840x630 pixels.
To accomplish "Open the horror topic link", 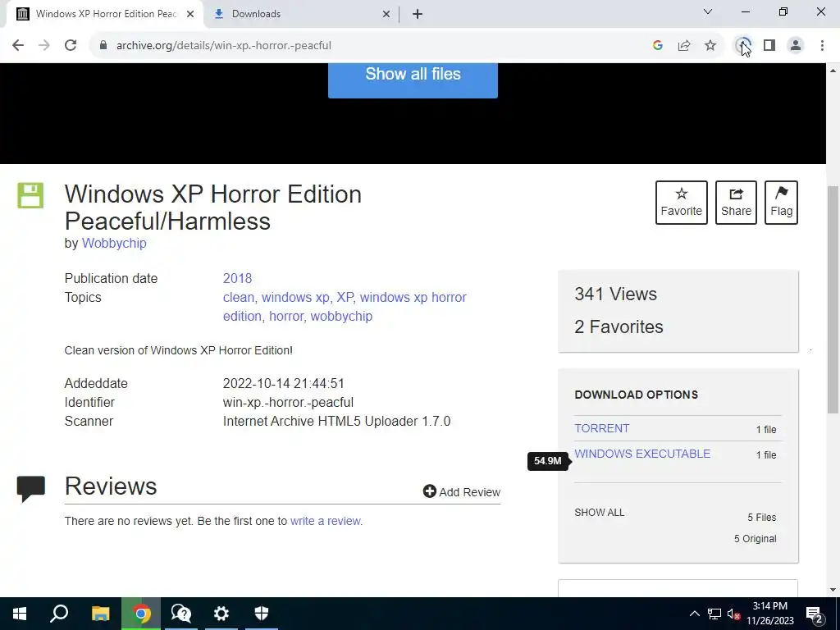I will coord(286,316).
